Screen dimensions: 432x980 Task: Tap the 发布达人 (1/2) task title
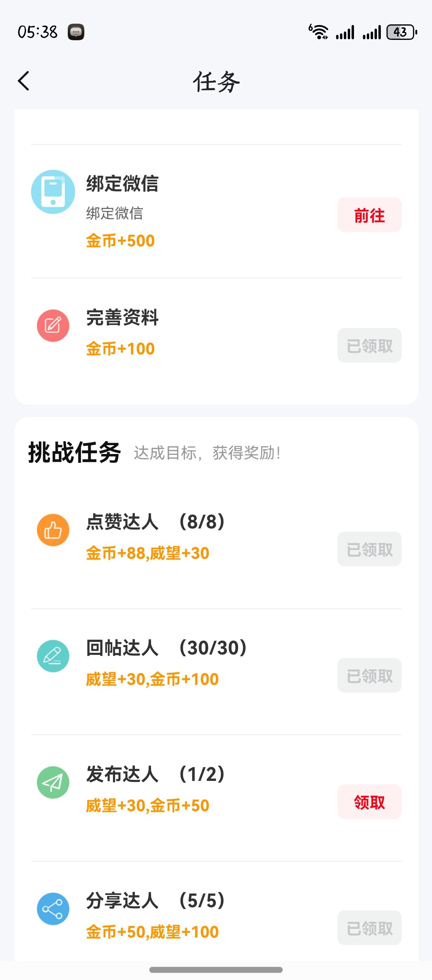pyautogui.click(x=156, y=774)
